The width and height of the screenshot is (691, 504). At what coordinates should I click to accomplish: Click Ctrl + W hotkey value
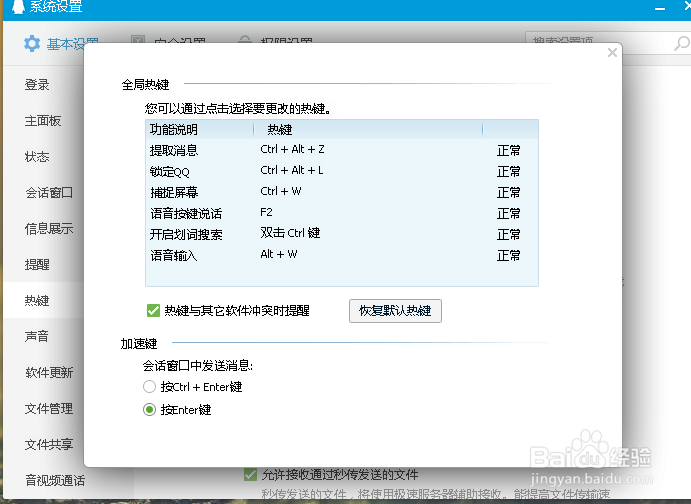[281, 191]
